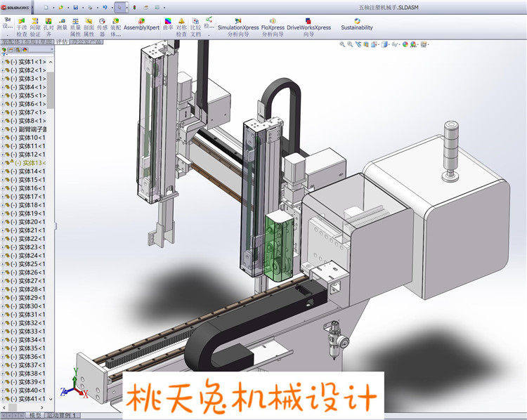Viewport: 527px width, 420px height.
Task: Click the Select cursor tool button
Action: coord(119,8)
